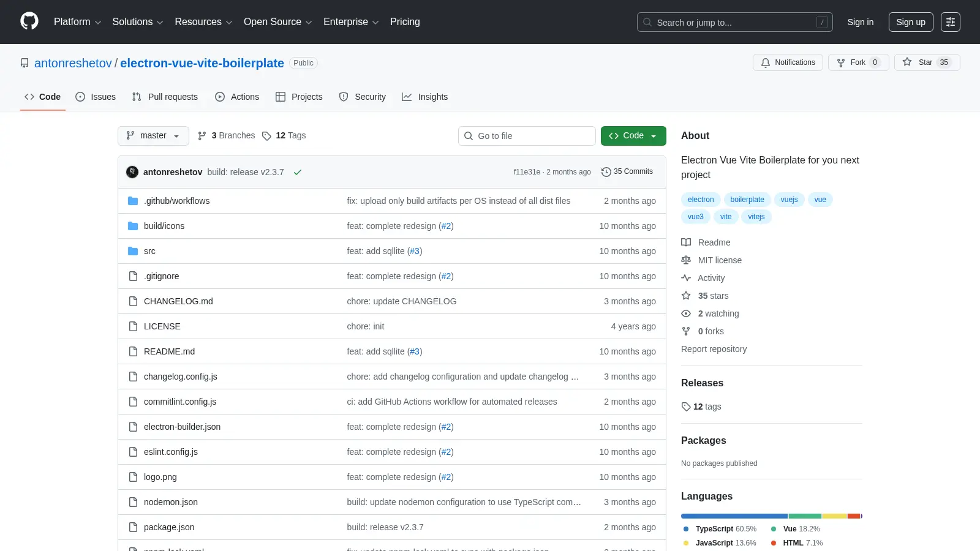Click the GitHub logo icon
Viewport: 980px width, 551px height.
(29, 21)
